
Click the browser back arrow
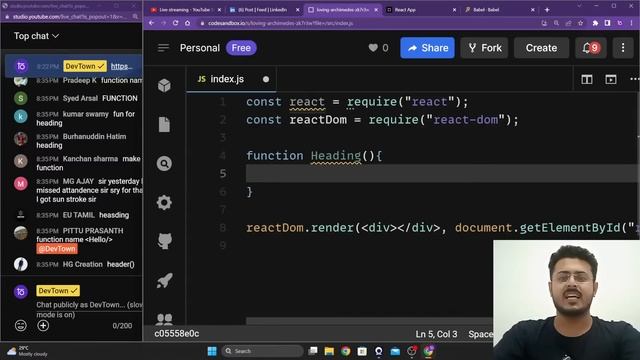tap(151, 23)
